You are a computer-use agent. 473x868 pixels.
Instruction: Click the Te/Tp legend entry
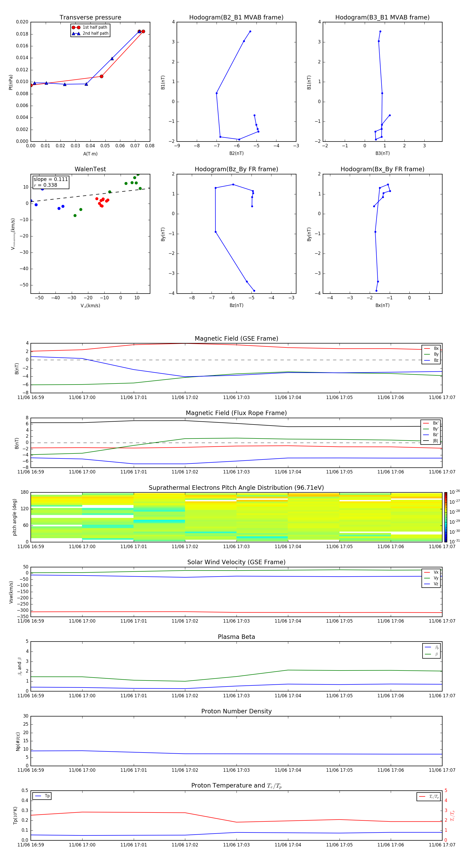[x=429, y=797]
